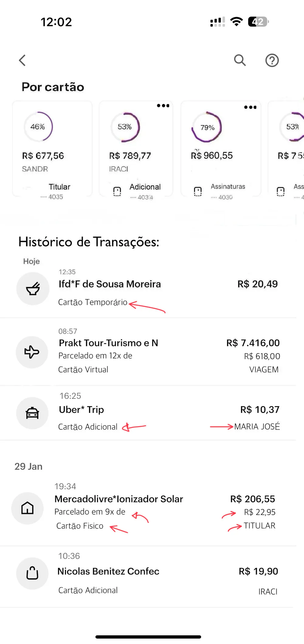
Task: Open Ifd*F de Sousa Moreira transaction
Action: pyautogui.click(x=110, y=284)
